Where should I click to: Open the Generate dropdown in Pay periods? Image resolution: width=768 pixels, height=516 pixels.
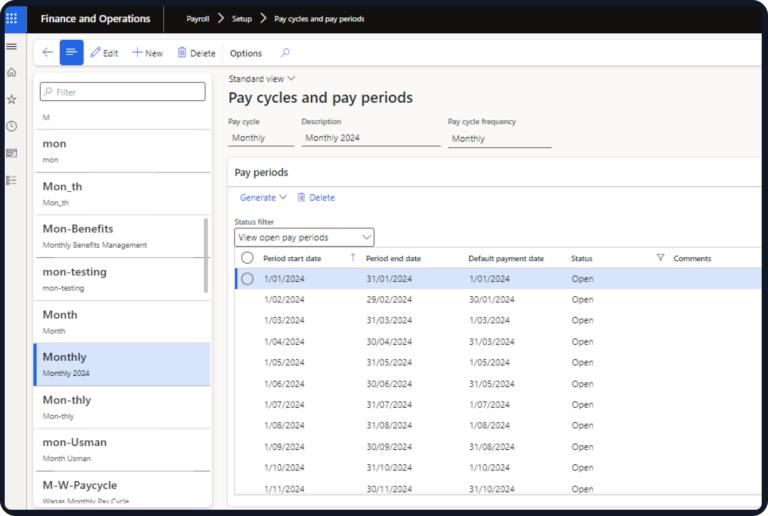(x=263, y=197)
